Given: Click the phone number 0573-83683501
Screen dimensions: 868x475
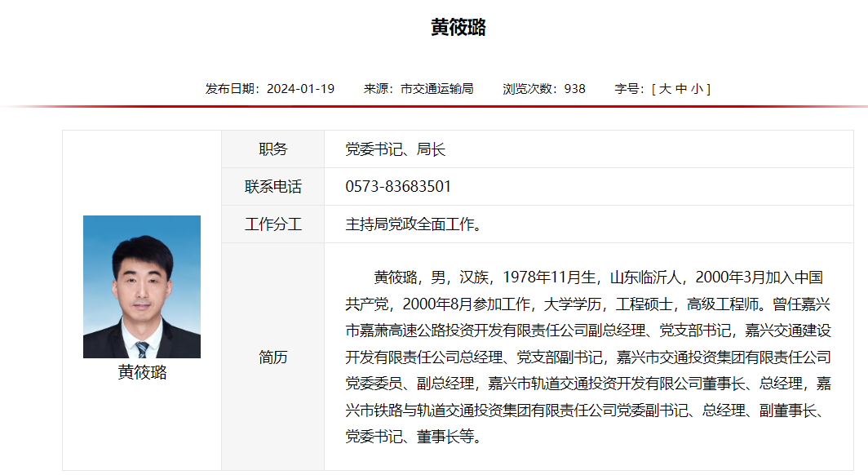Looking at the screenshot, I should tap(398, 187).
